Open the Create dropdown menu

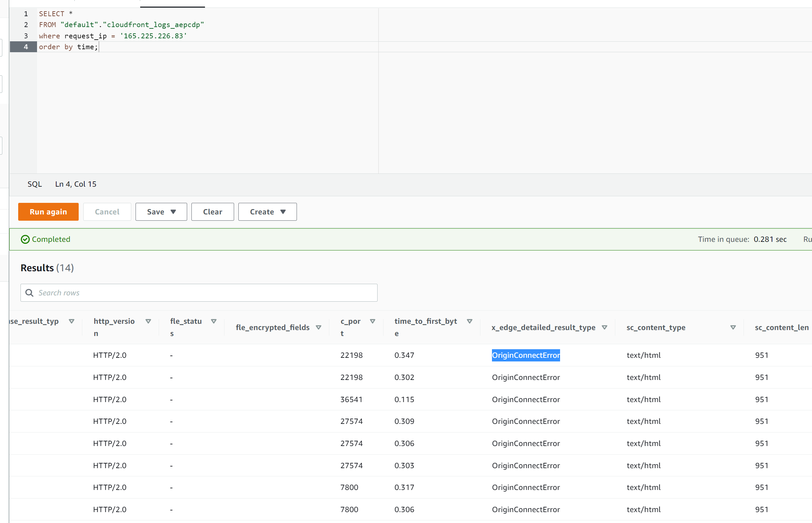point(267,211)
